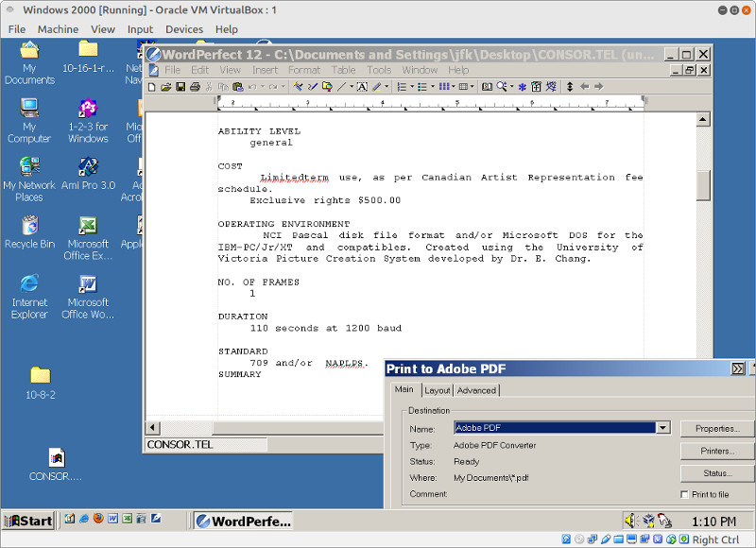
Task: Select the Recycle Bin desktop icon
Action: (x=30, y=232)
